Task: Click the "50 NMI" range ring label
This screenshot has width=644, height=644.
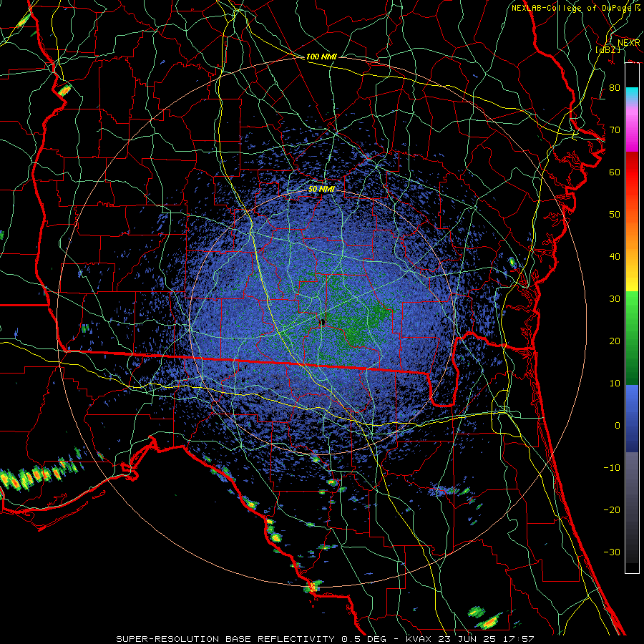Action: (x=321, y=190)
